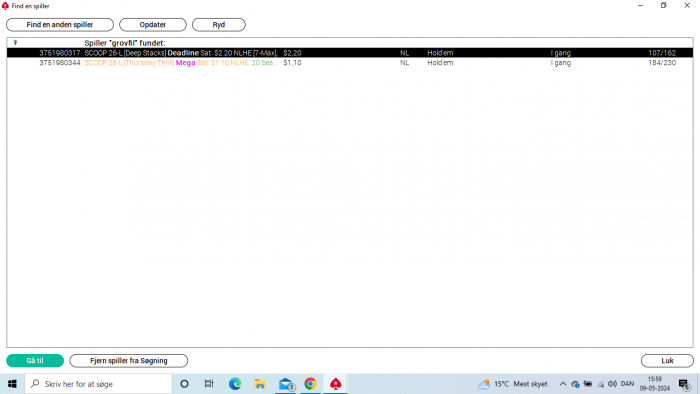Open PokerStars from the taskbar
This screenshot has width=700, height=394.
[x=335, y=384]
